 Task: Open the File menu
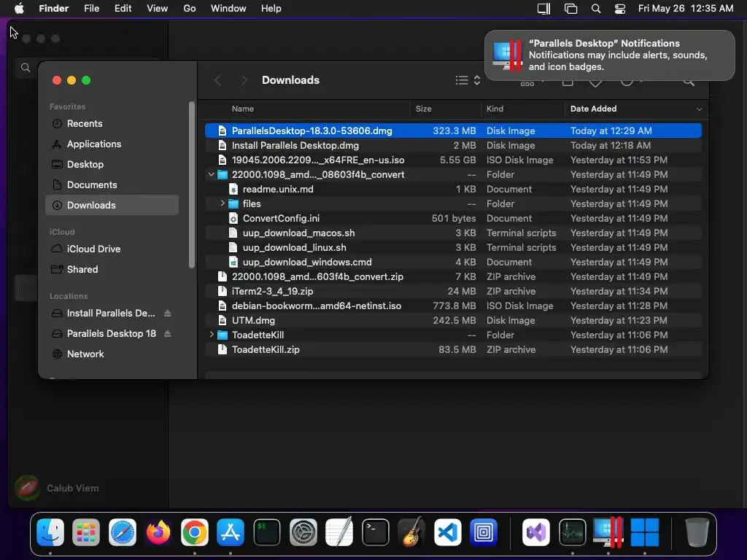pyautogui.click(x=91, y=9)
